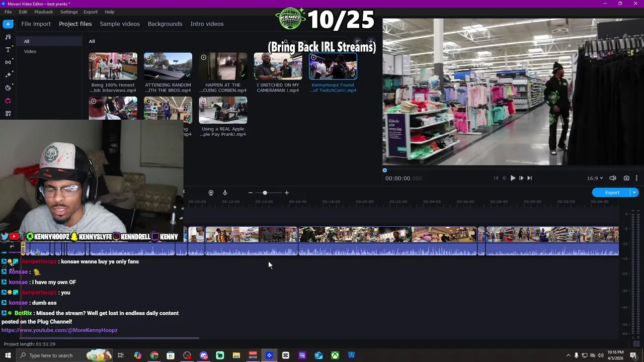Click the Project length 01:51:29 status text
Viewport: 644px width, 362px height.
(30, 344)
